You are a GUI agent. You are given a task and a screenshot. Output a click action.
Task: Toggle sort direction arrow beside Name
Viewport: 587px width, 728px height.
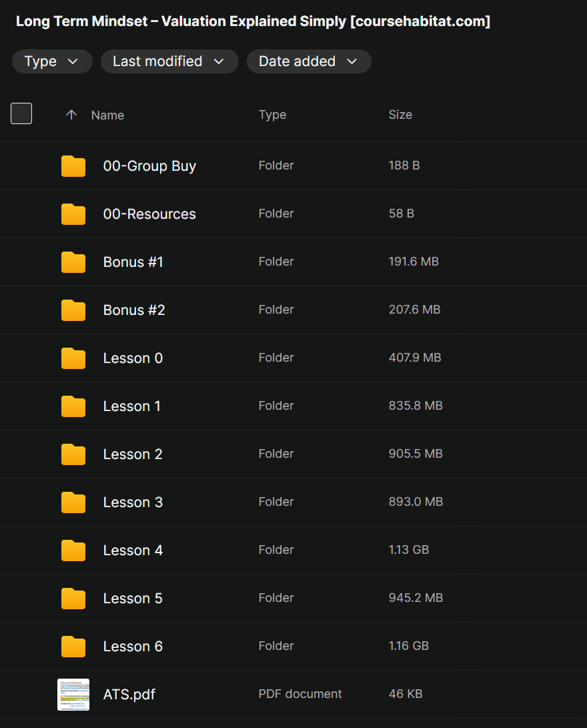click(71, 115)
